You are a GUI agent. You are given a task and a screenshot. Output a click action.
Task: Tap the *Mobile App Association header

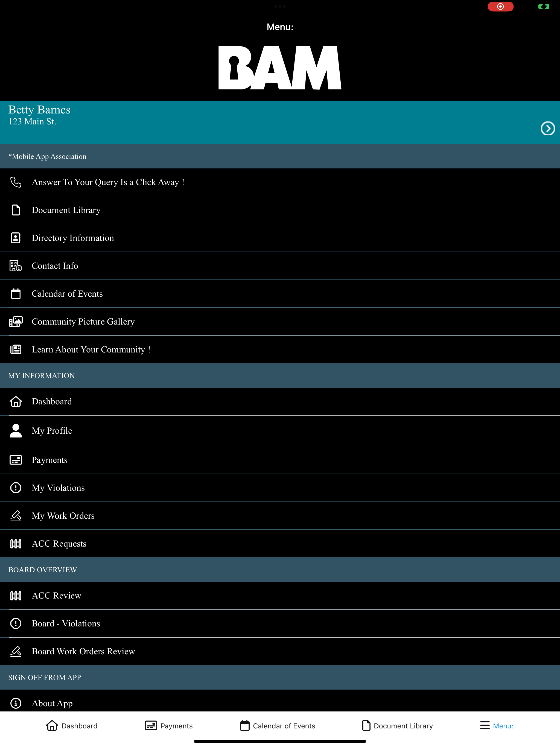[280, 156]
